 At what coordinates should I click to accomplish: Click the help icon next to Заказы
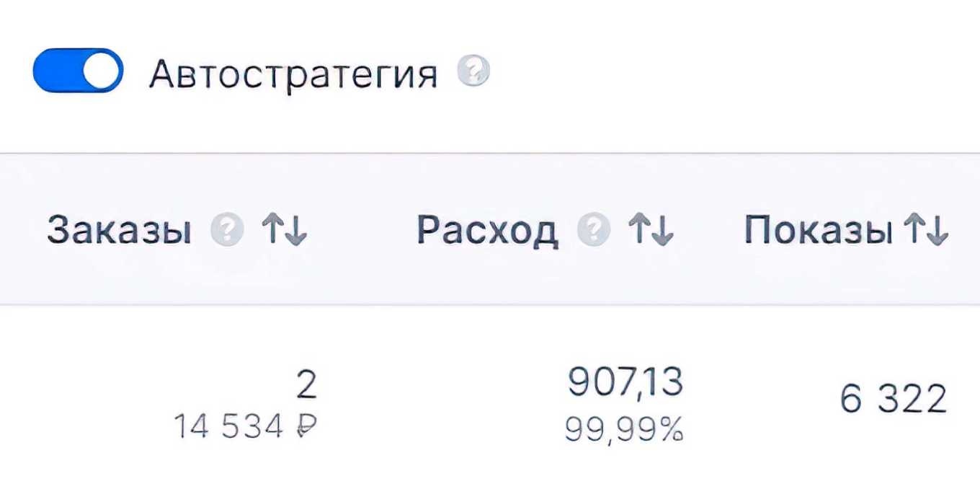[227, 229]
